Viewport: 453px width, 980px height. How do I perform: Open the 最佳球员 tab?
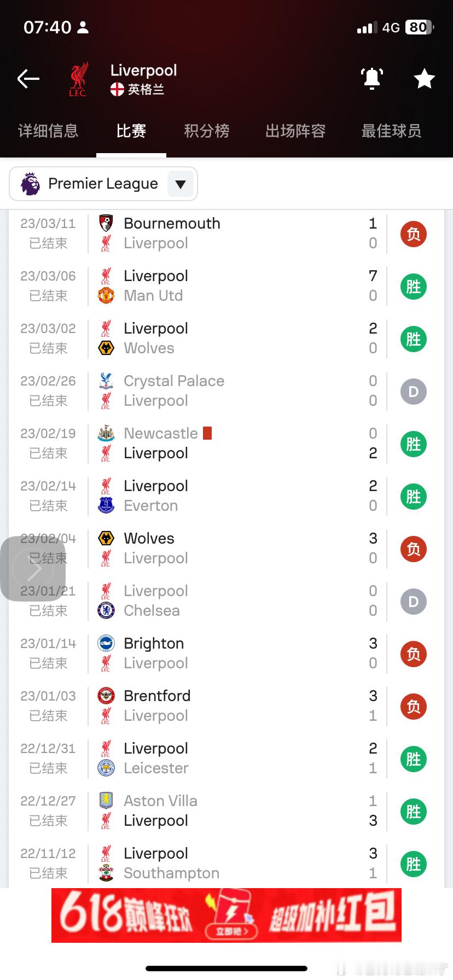click(x=391, y=131)
